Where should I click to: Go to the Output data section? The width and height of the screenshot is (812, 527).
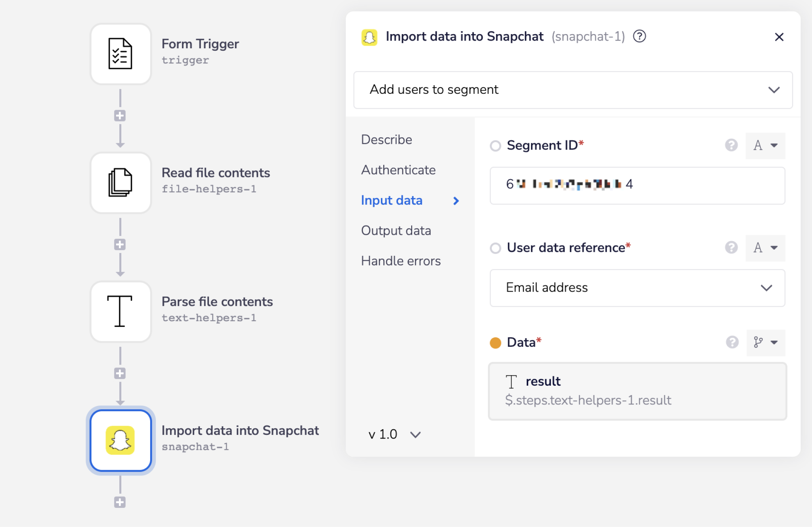[396, 231]
